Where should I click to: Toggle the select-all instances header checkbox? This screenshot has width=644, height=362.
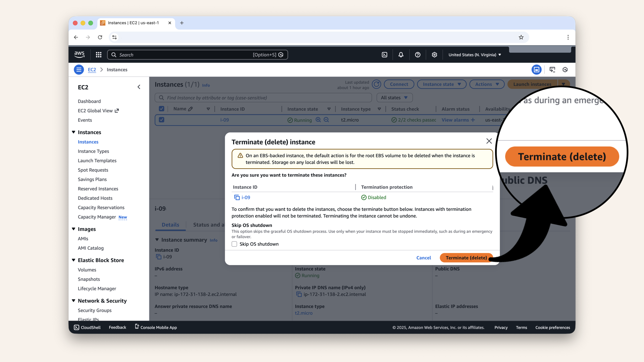point(161,109)
